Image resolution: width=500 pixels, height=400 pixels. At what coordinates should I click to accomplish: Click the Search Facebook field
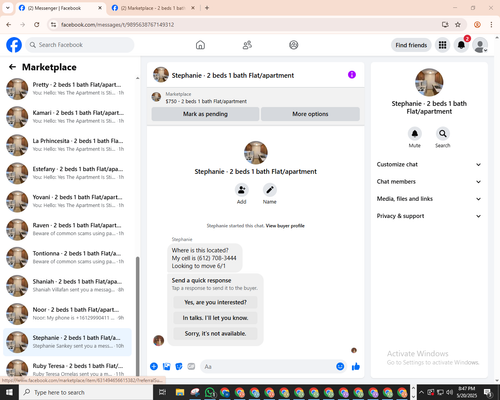point(80,45)
